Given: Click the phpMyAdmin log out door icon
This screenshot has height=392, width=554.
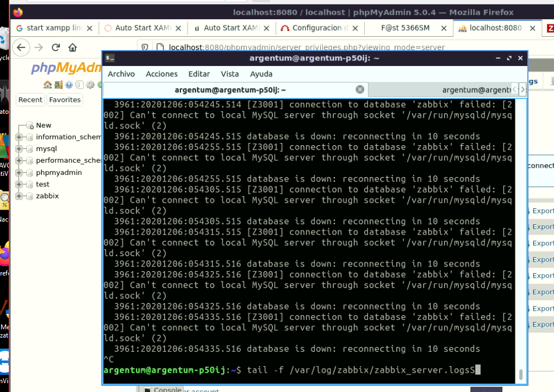Looking at the screenshot, I should pyautogui.click(x=58, y=85).
